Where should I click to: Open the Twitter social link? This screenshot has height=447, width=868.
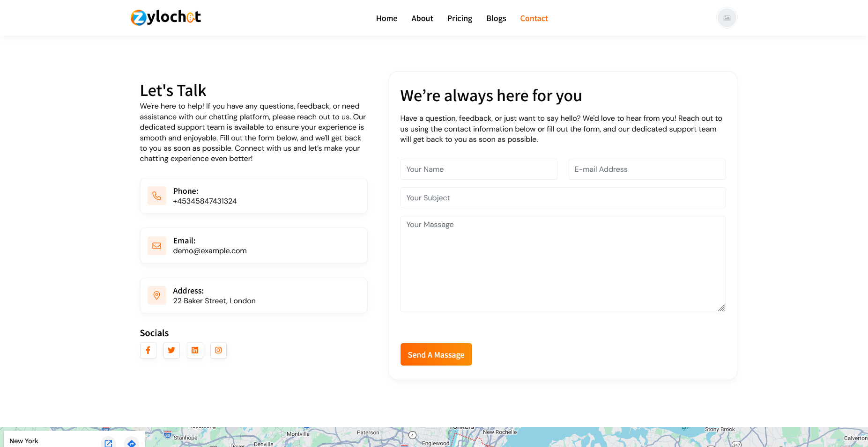(171, 350)
